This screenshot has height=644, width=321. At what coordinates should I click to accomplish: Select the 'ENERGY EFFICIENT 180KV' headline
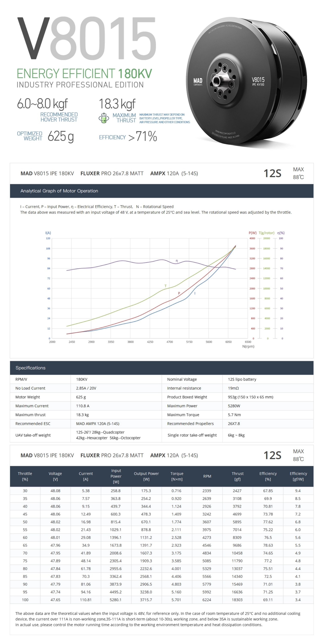point(84,74)
